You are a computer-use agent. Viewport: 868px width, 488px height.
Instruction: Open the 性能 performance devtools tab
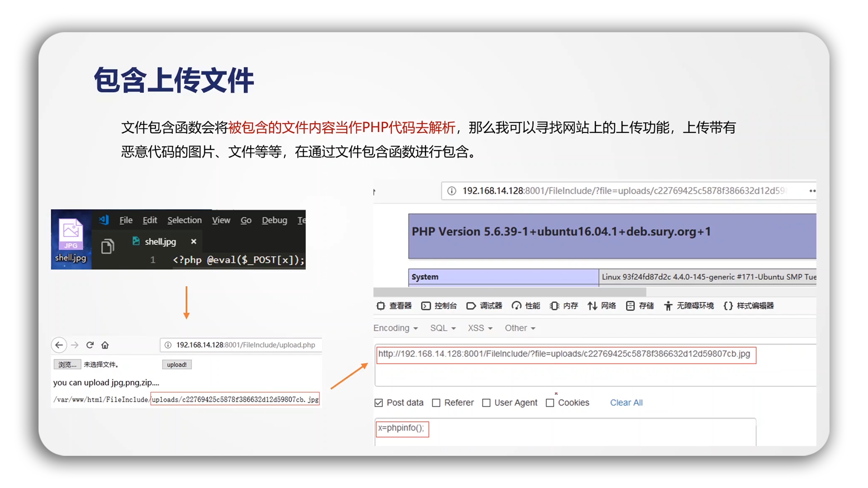[526, 306]
